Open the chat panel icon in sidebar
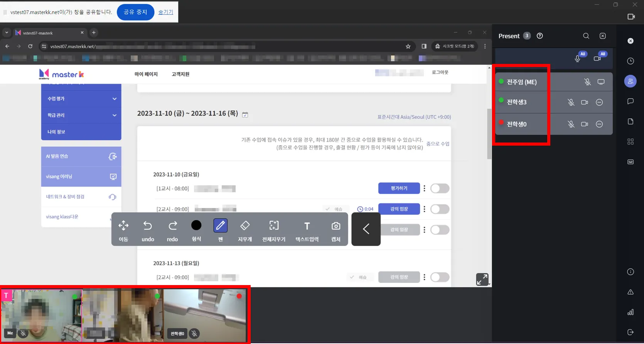Image resolution: width=644 pixels, height=344 pixels. point(631,101)
